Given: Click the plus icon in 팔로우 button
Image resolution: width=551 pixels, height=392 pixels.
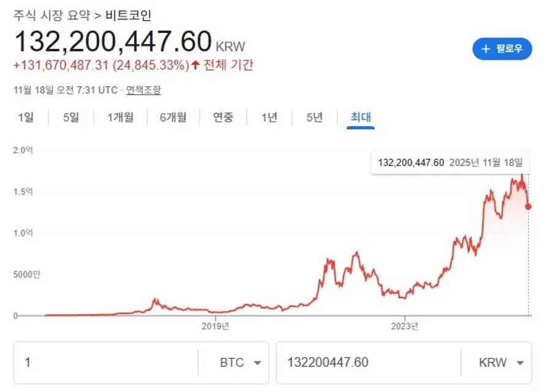Looking at the screenshot, I should click(x=487, y=49).
